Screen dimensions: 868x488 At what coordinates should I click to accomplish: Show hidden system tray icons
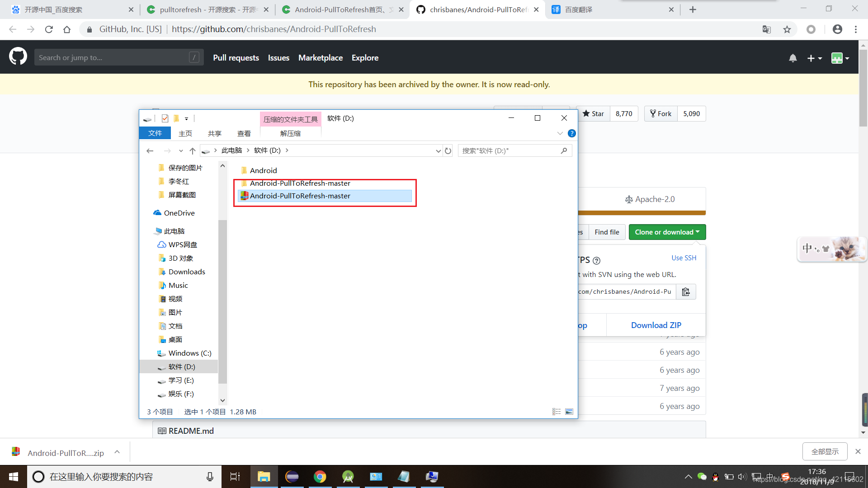(688, 477)
